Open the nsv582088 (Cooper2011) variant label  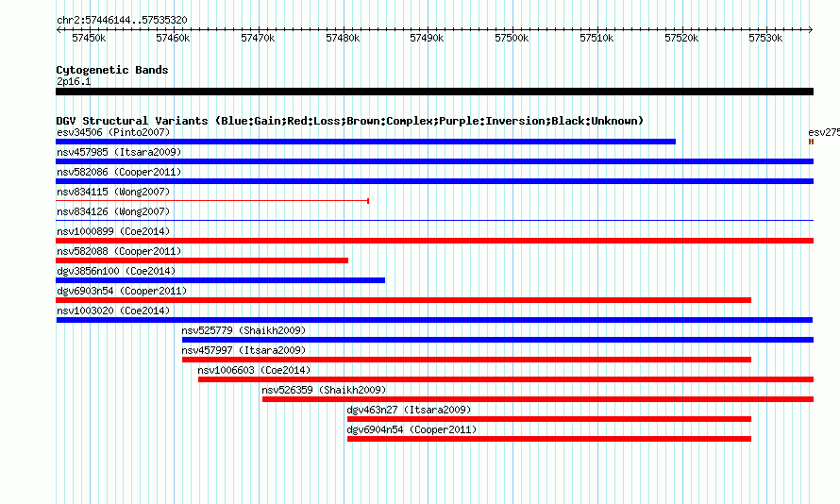point(119,251)
